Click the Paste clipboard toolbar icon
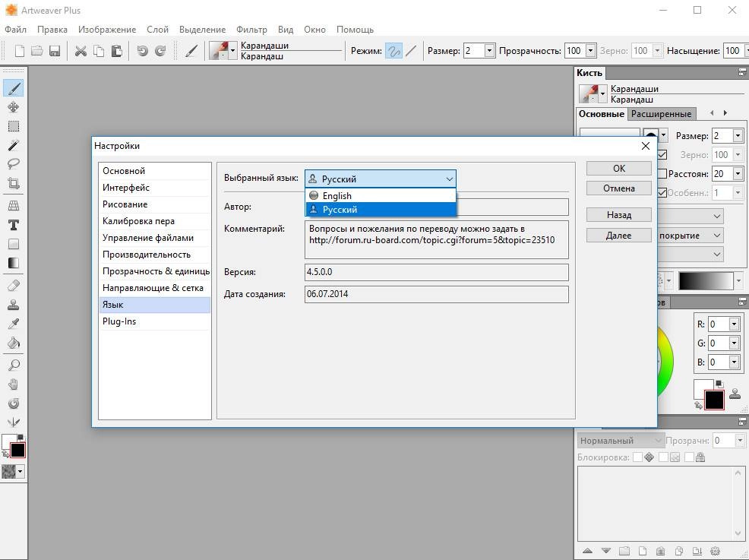749x560 pixels. (x=116, y=51)
